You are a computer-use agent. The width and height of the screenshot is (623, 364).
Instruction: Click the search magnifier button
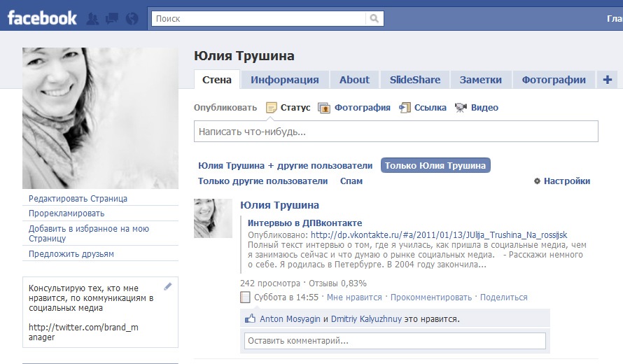(374, 19)
